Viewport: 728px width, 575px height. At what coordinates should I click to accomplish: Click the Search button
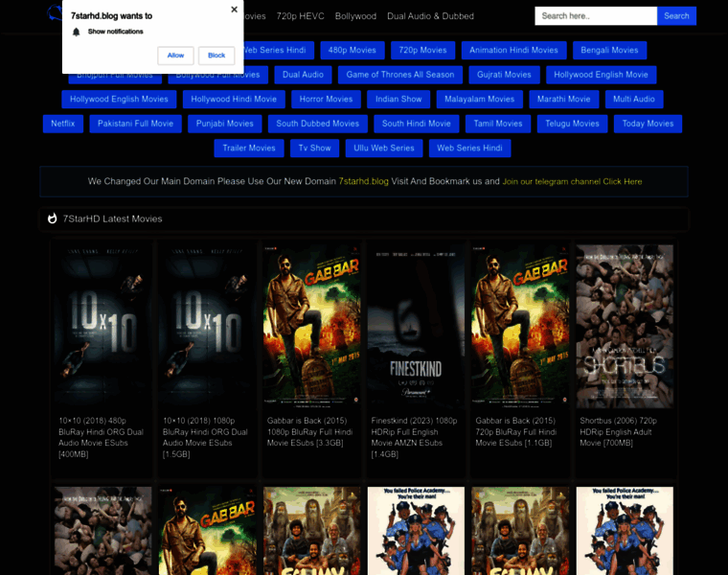point(676,15)
